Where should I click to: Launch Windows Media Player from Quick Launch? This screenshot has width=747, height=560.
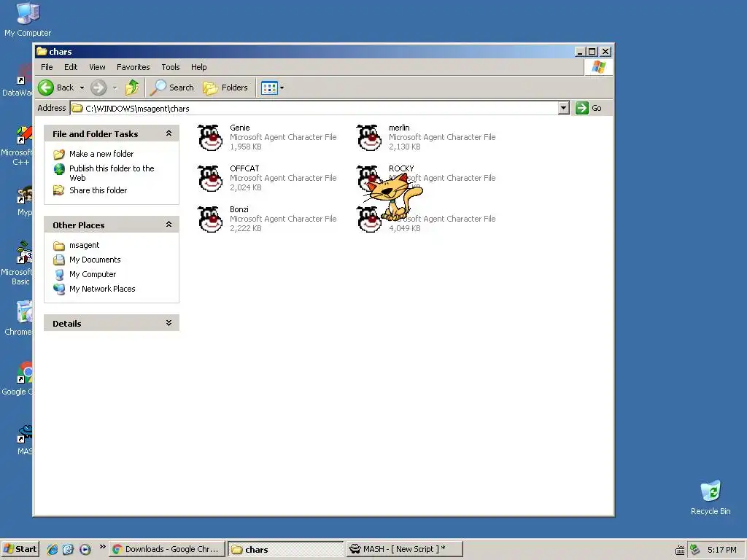85,550
